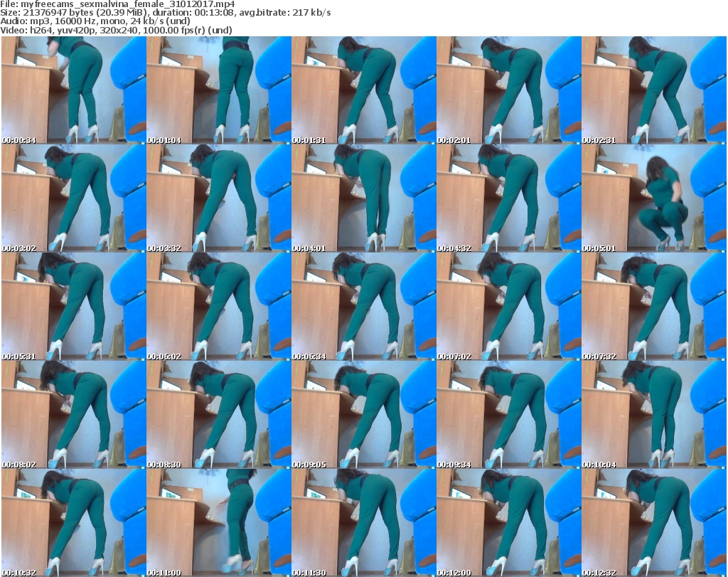Pick the preview frame at 00:06:34

click(364, 307)
